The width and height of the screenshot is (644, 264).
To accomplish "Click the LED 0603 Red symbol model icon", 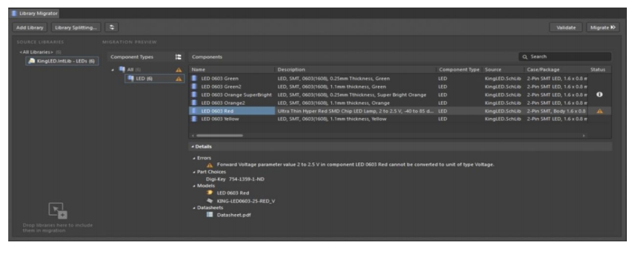I will tap(210, 193).
